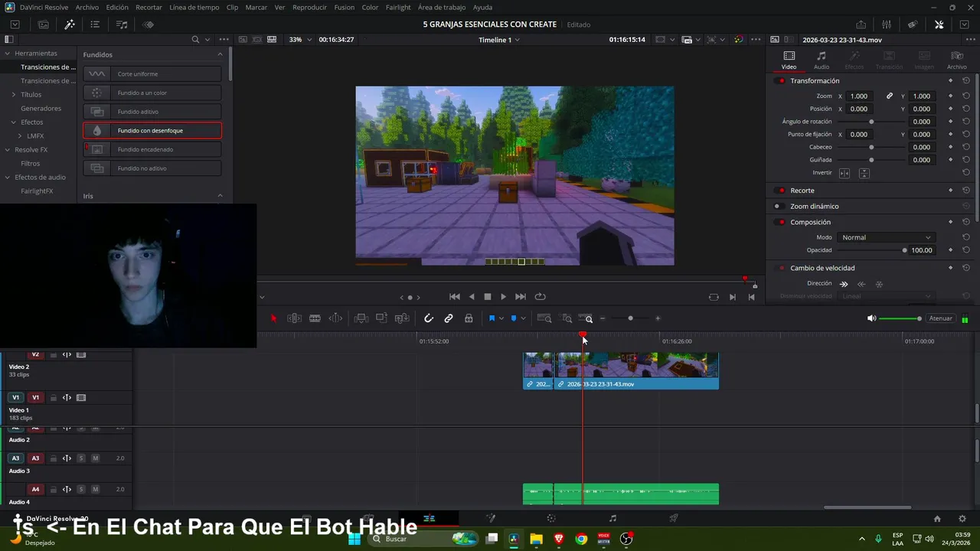
Task: Toggle the Recorte enable switch
Action: point(781,191)
